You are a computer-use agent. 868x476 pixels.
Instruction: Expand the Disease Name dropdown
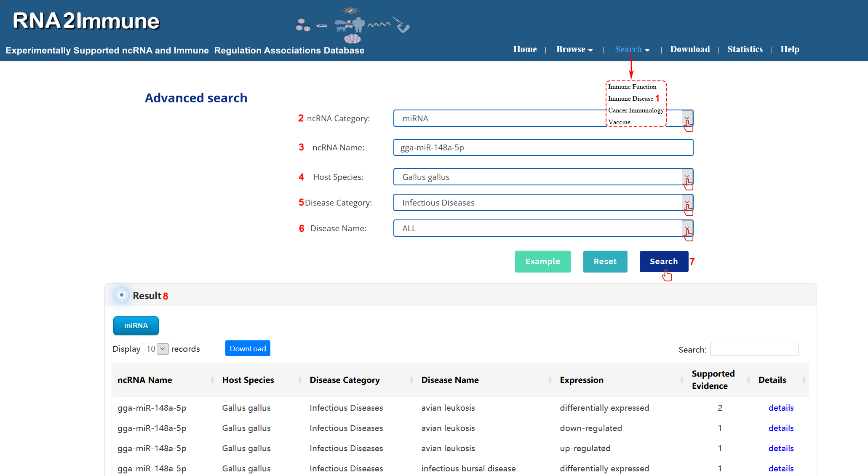(686, 228)
